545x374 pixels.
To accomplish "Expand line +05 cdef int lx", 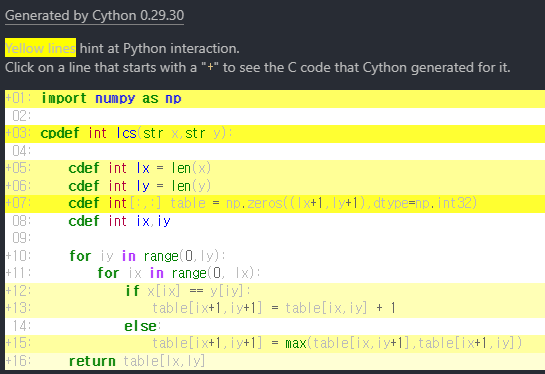I will click(x=275, y=169).
